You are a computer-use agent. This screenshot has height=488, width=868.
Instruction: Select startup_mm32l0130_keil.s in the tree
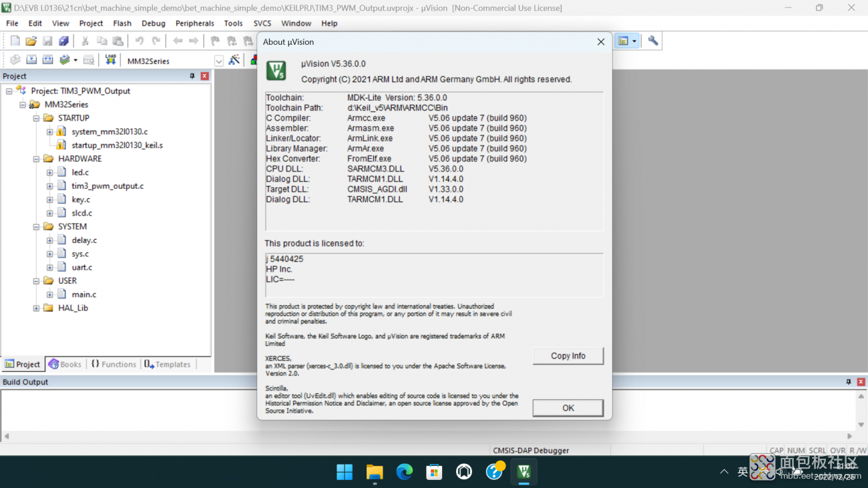[117, 146]
